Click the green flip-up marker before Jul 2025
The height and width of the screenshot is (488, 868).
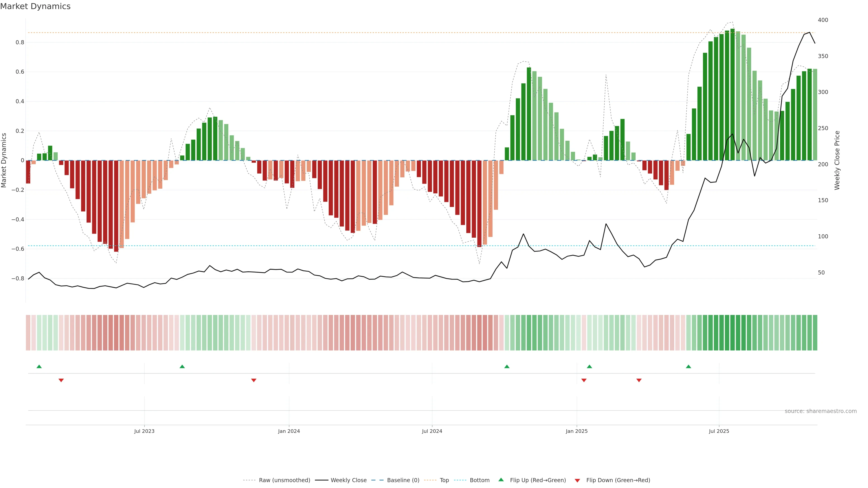(x=688, y=366)
